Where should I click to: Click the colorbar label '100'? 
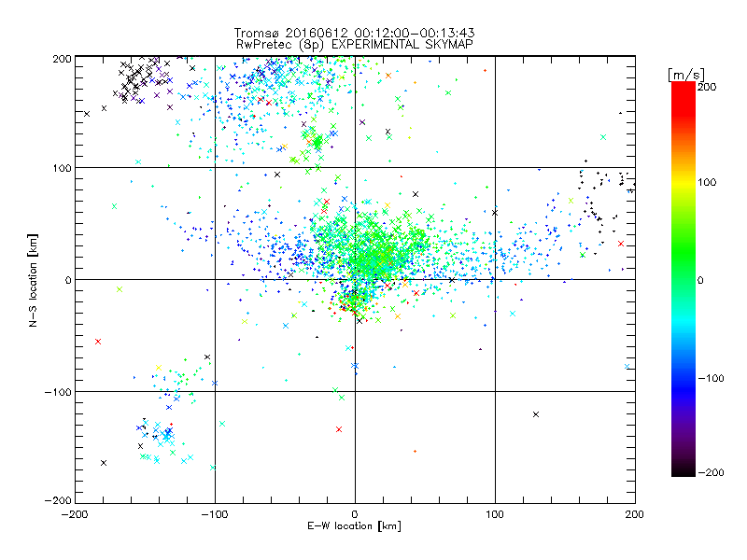(x=707, y=182)
